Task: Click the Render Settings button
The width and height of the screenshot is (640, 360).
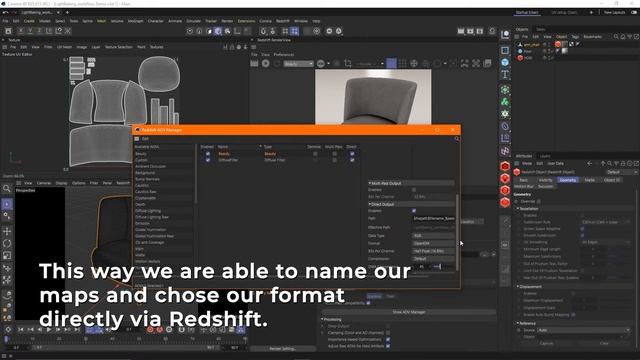Action: point(282,349)
